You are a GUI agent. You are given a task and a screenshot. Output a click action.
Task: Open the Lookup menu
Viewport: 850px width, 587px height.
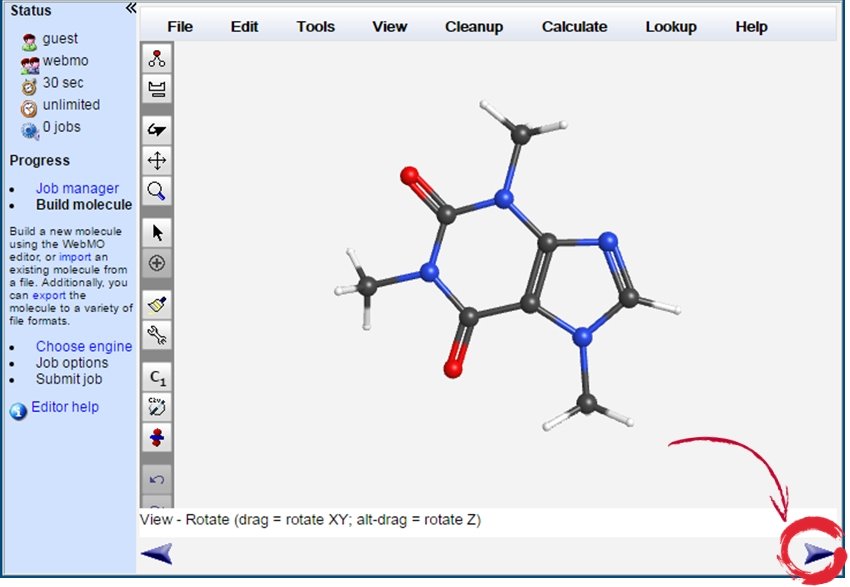[671, 27]
